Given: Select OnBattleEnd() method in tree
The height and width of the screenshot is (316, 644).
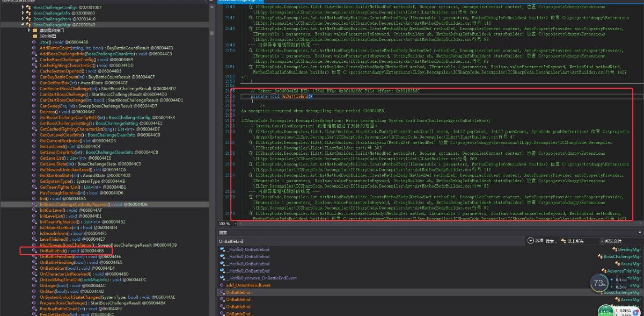Looking at the screenshot, I should 71,251.
